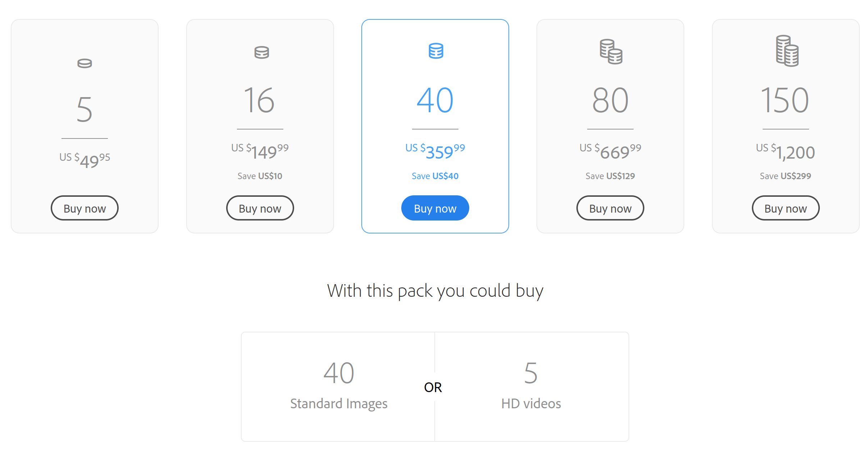Click Buy now on the US$669.99 pack

coord(610,208)
